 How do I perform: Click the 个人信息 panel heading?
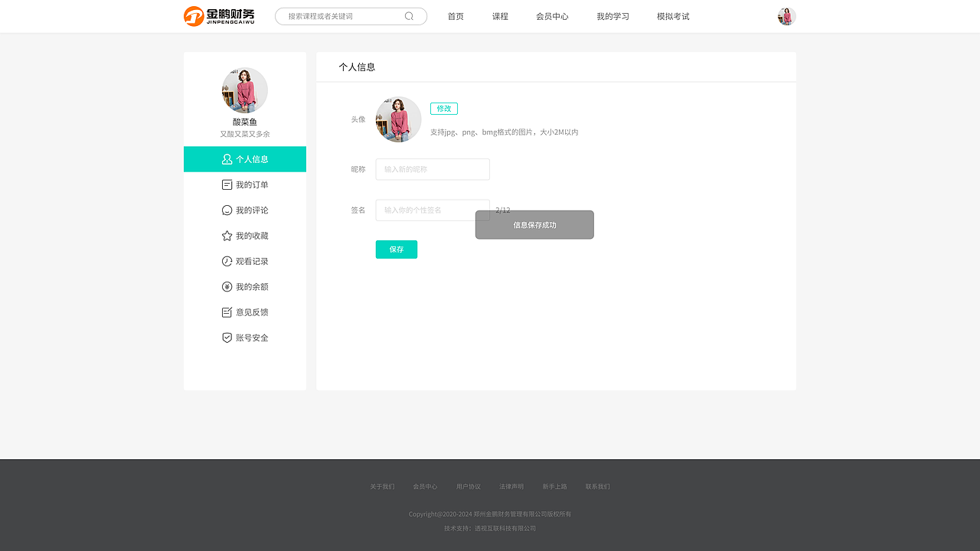(357, 67)
